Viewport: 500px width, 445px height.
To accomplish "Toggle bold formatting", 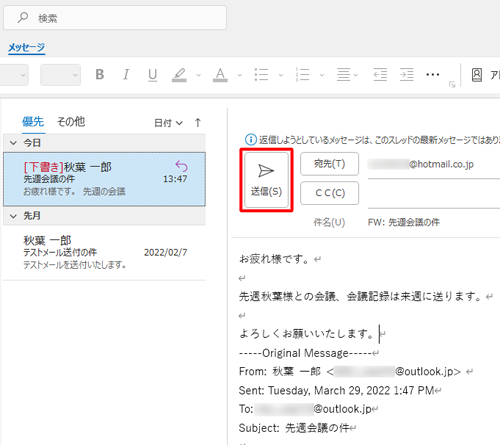I will pos(100,75).
